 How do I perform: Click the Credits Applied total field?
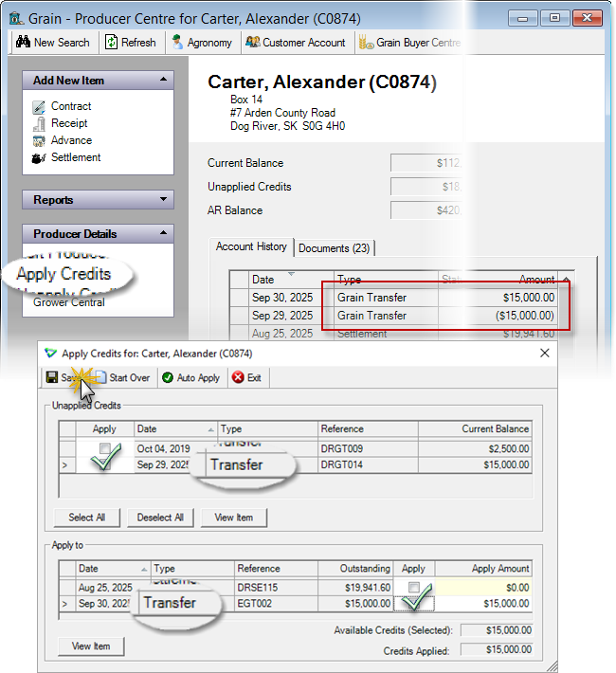(497, 649)
